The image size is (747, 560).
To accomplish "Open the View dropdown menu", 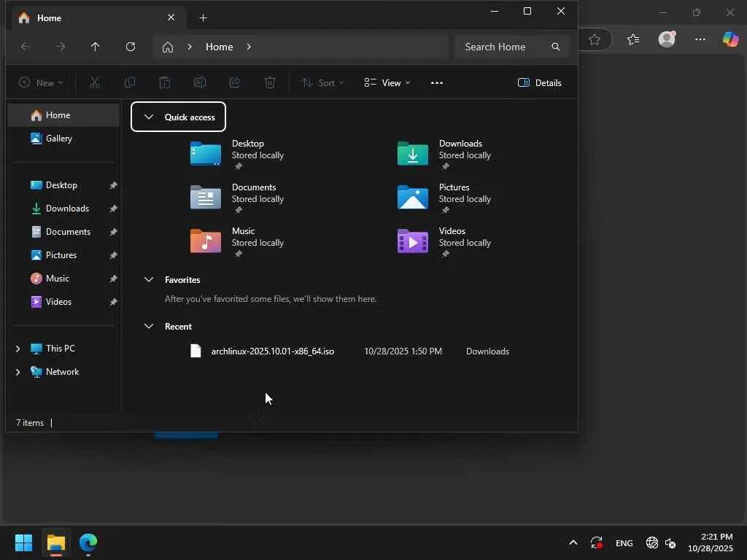I will tap(387, 82).
